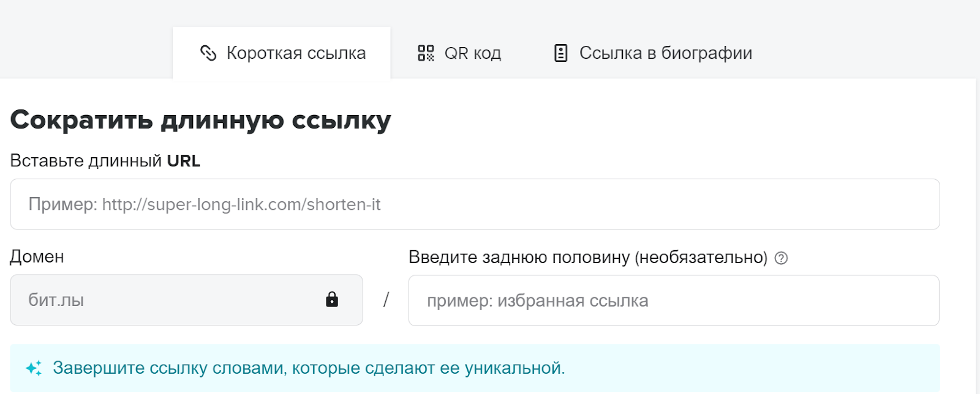Switch to the Короткая ссылка tab
The image size is (980, 394).
(x=282, y=53)
